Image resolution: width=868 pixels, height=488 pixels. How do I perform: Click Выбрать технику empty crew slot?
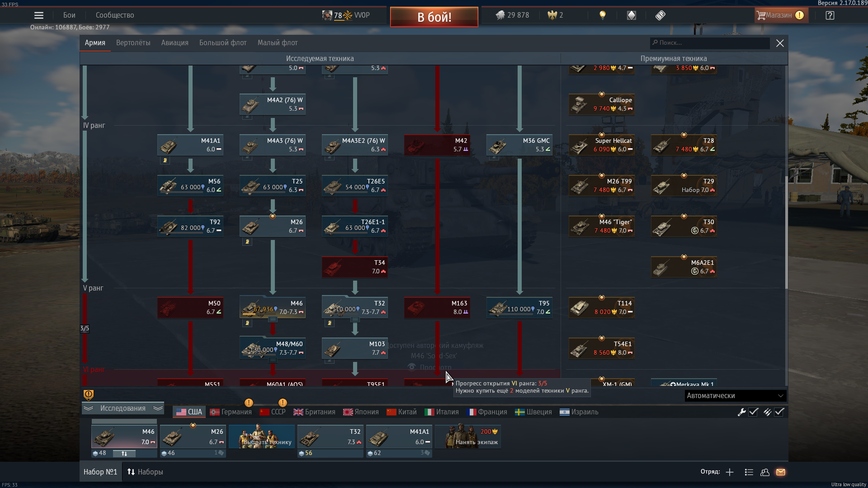click(262, 437)
